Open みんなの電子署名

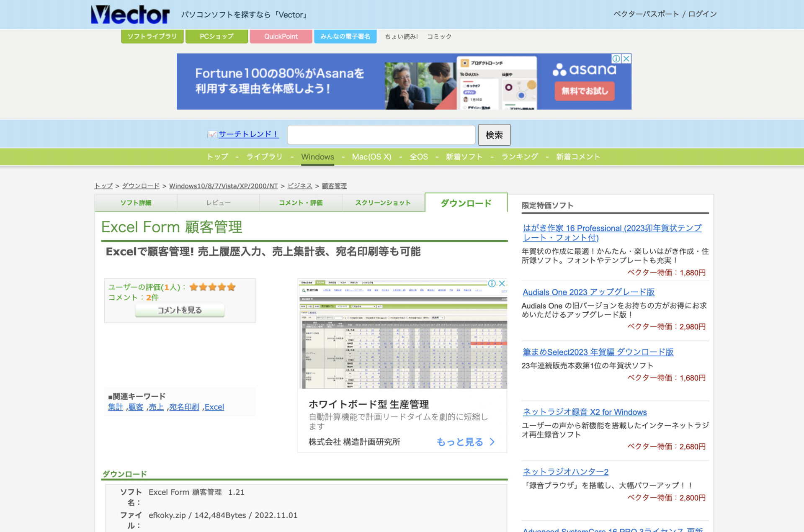(345, 36)
